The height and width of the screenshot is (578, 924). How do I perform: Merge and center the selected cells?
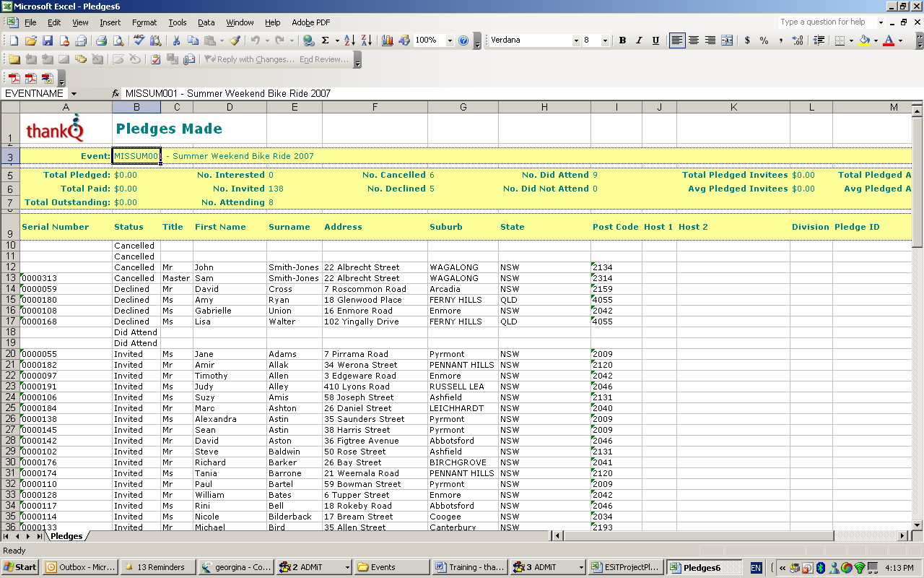[727, 40]
